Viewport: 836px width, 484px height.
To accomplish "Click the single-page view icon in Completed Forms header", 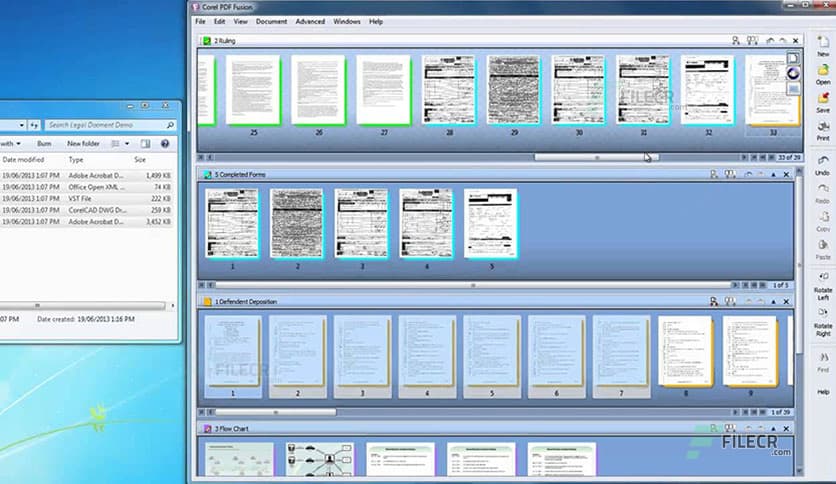I will (x=714, y=174).
